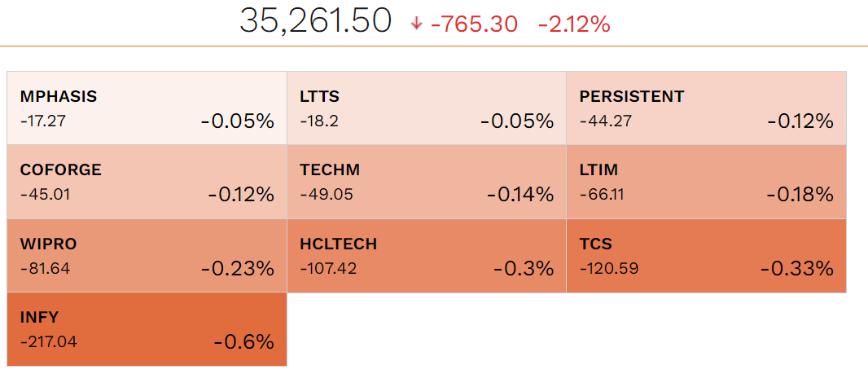The width and height of the screenshot is (868, 374).
Task: Click the -0.18% change in LTIM tile
Action: (800, 195)
